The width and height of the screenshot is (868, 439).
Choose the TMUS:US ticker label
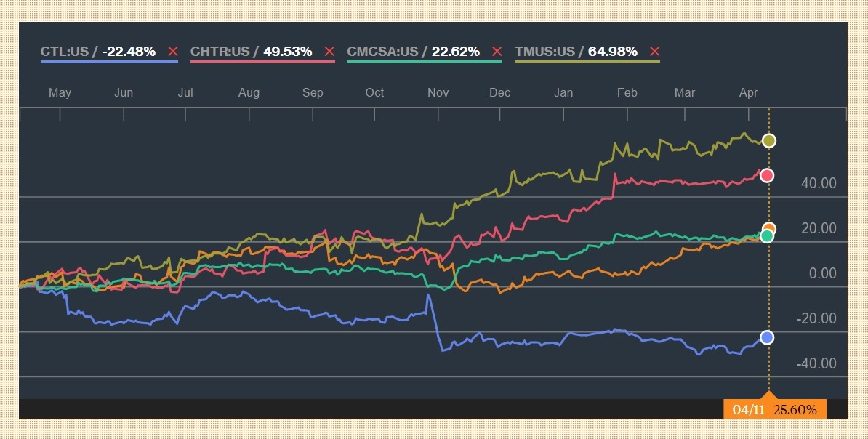(x=544, y=52)
